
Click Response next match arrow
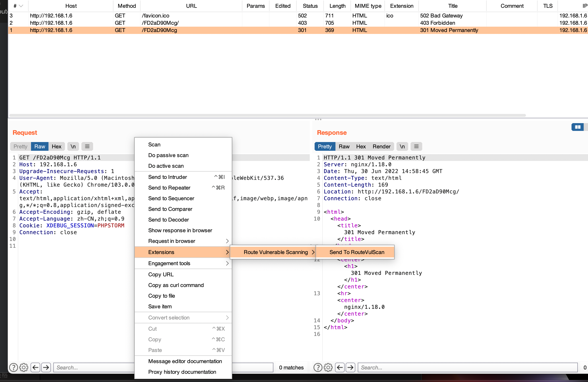coord(350,367)
